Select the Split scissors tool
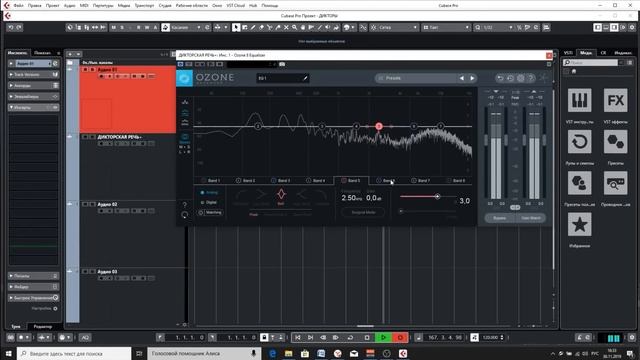Screen dimensions: 640x360 click(269, 27)
